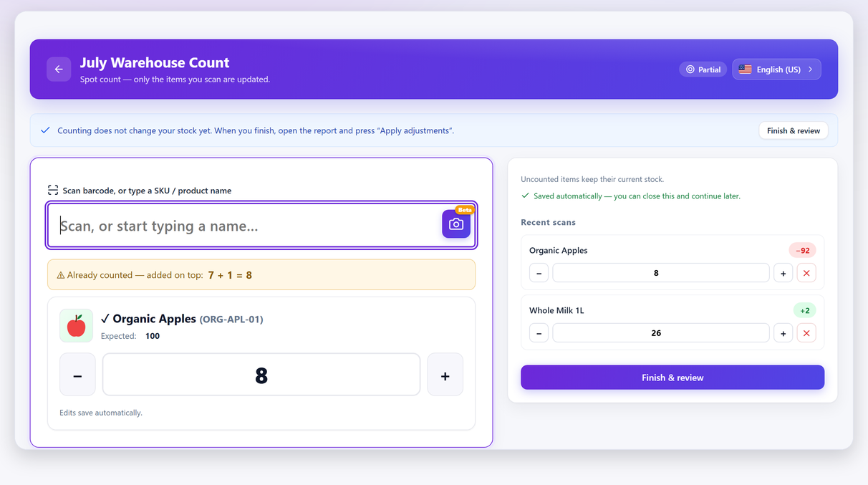The width and height of the screenshot is (868, 485).
Task: Remove the Organic Apples recent scan
Action: pyautogui.click(x=806, y=273)
